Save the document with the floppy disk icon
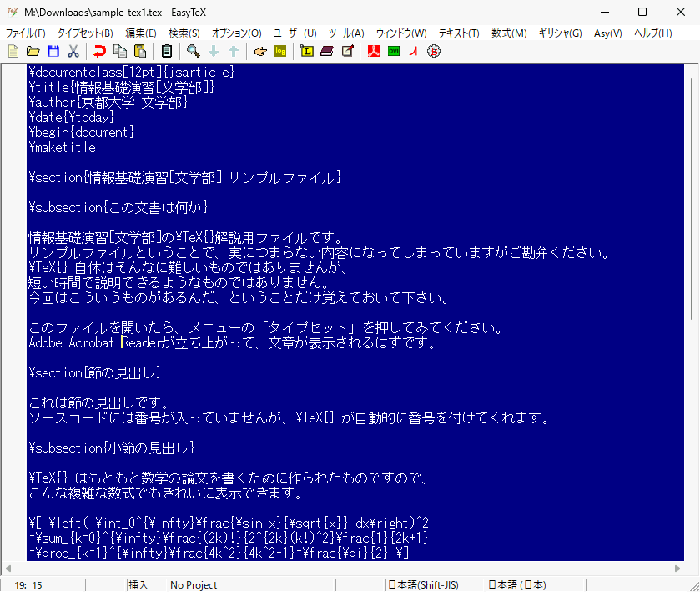This screenshot has height=592, width=700. (x=53, y=52)
